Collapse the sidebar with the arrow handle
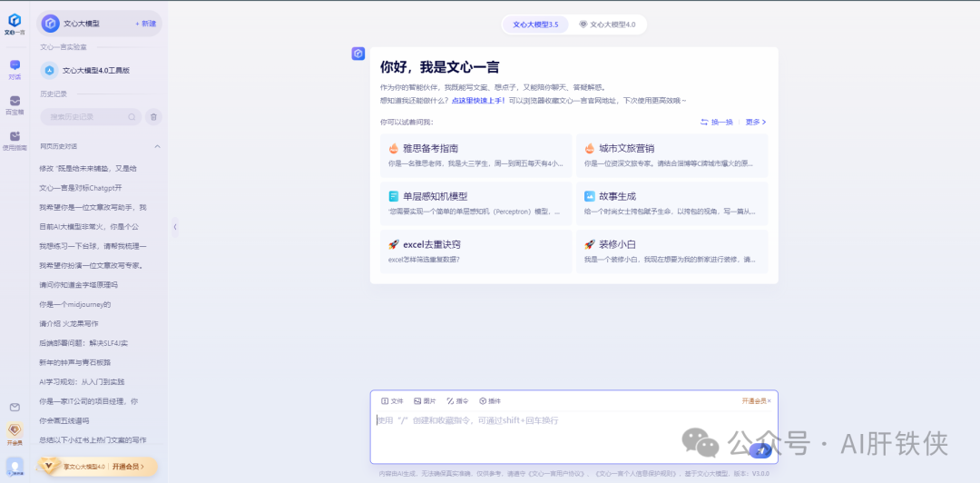980x483 pixels. pyautogui.click(x=175, y=226)
